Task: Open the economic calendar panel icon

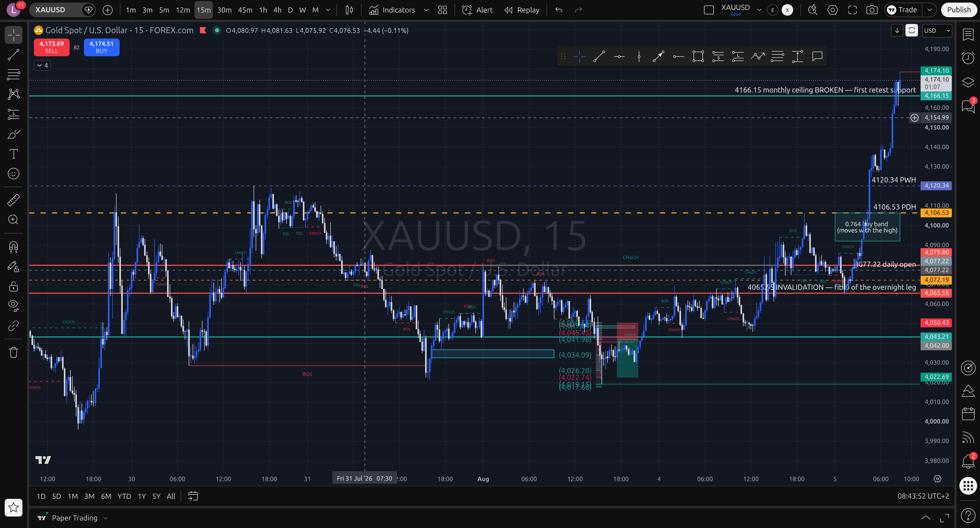Action: click(x=968, y=414)
